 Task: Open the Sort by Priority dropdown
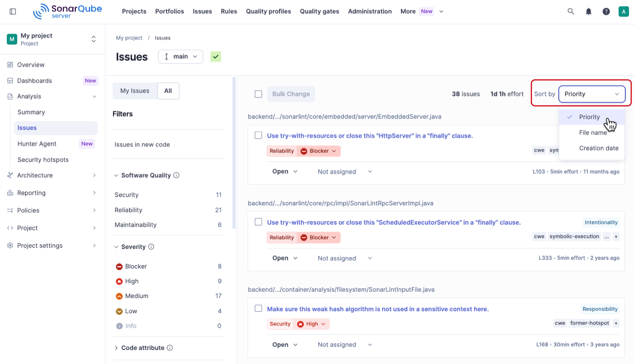[x=592, y=94]
